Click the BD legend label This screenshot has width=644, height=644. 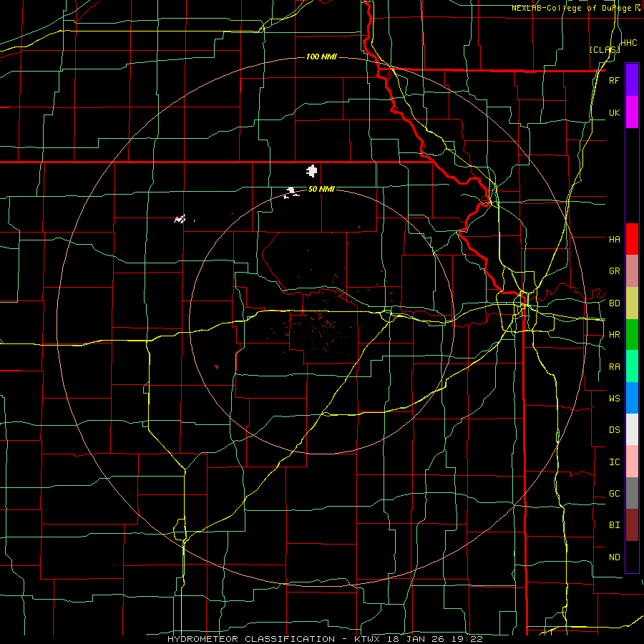click(x=614, y=303)
